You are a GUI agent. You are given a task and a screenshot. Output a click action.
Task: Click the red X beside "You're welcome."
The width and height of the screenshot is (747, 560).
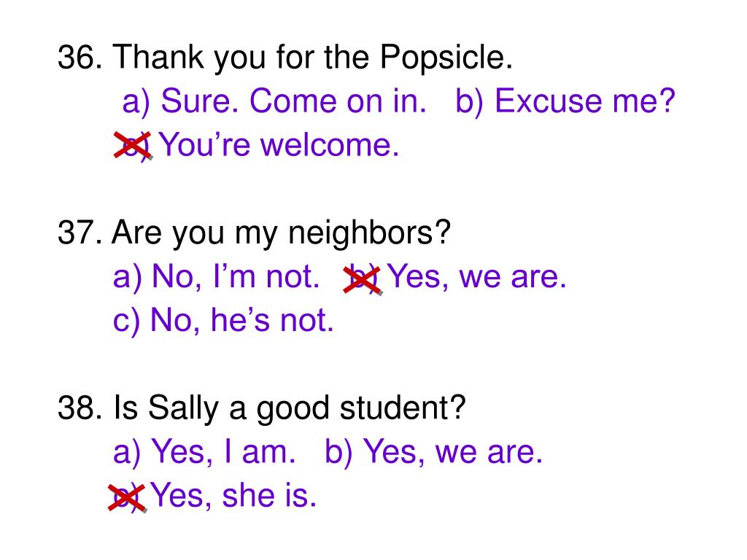(132, 144)
